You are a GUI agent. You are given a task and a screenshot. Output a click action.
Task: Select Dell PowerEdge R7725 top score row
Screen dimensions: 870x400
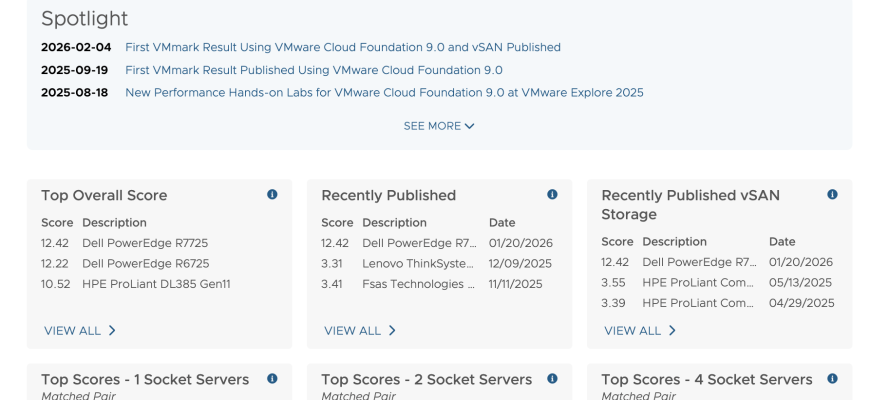click(145, 243)
